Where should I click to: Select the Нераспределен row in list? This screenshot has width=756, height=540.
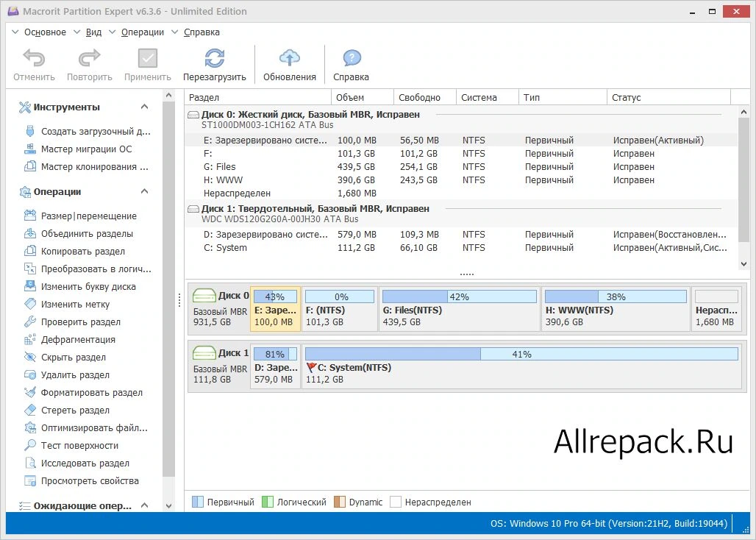[x=461, y=193]
